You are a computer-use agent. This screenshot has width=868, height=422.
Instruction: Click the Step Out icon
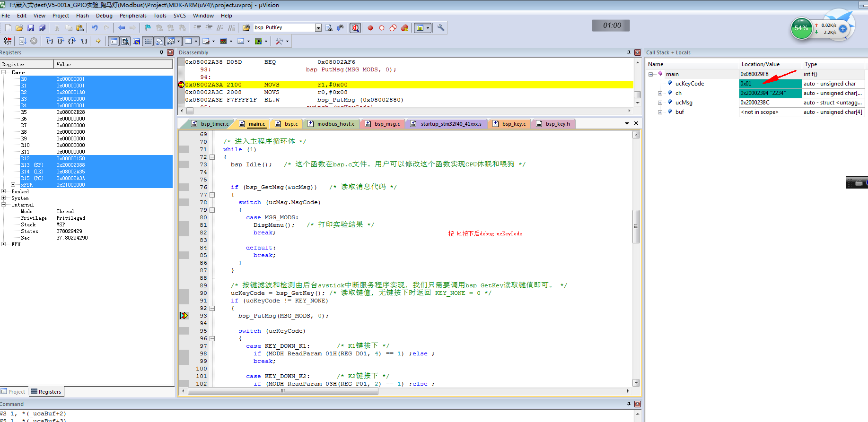click(71, 41)
